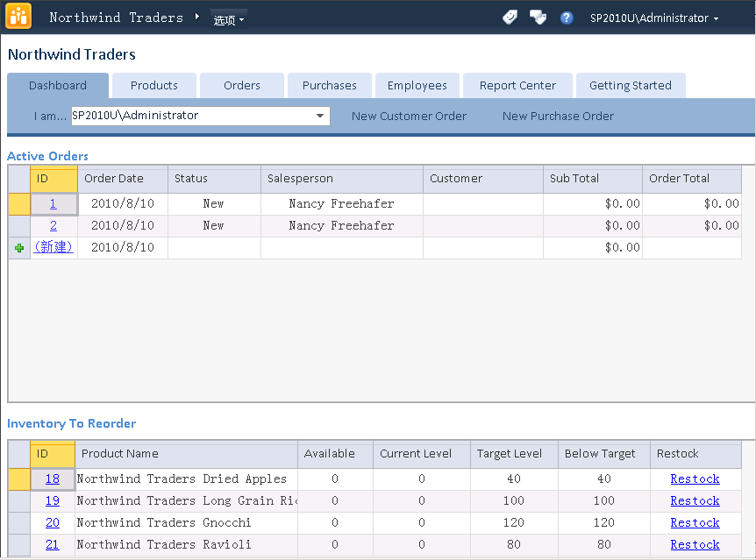Click the Salesperson column header
756x560 pixels.
click(x=342, y=179)
